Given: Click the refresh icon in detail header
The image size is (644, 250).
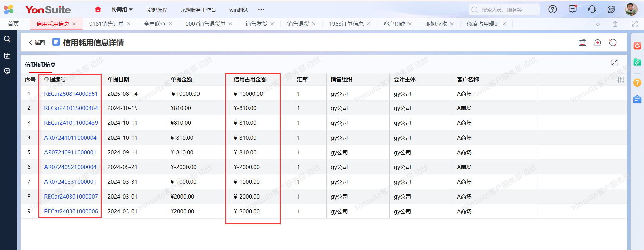Looking at the screenshot, I should point(613,43).
